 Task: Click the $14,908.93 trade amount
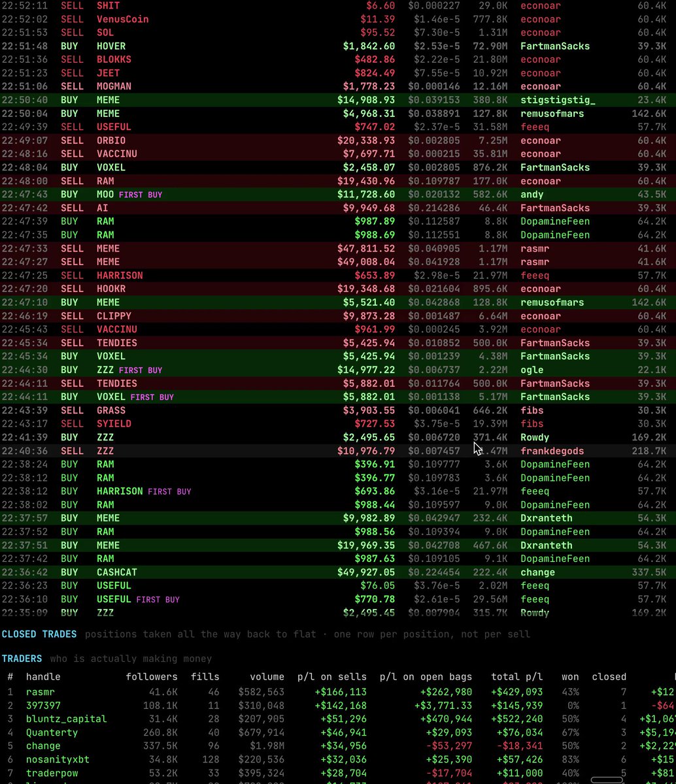[366, 100]
